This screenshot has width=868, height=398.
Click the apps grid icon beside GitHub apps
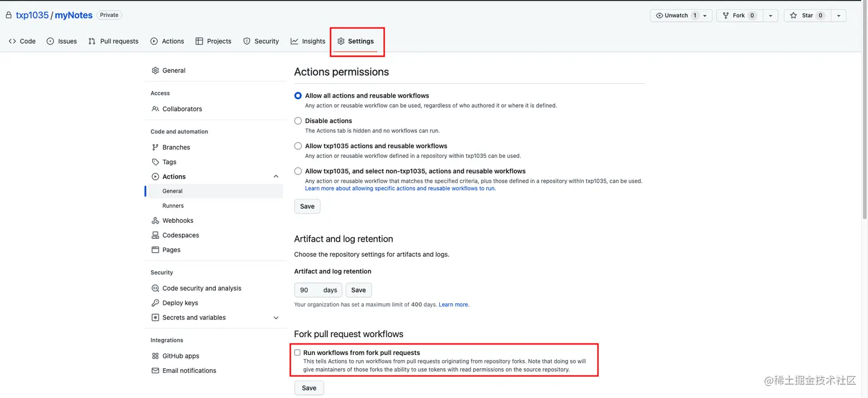[x=155, y=356]
